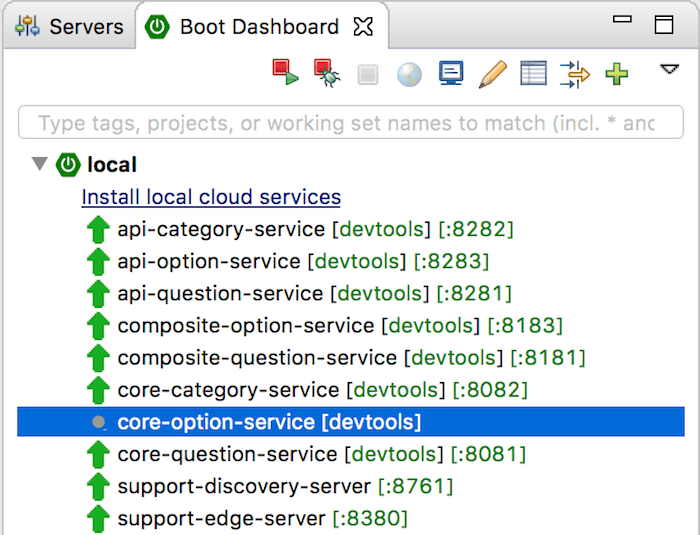Click the Boot Dashboard power icon
The height and width of the screenshot is (535, 700).
pyautogui.click(x=157, y=27)
